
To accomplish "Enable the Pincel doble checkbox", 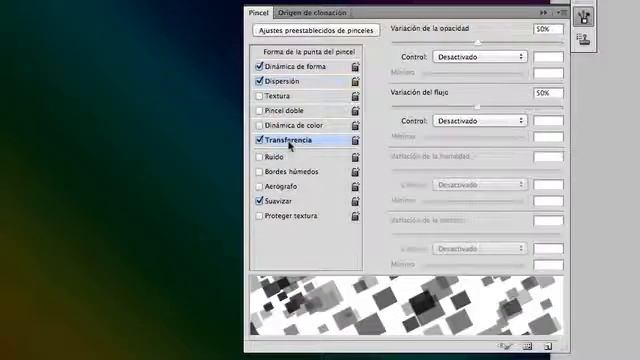I will [259, 111].
